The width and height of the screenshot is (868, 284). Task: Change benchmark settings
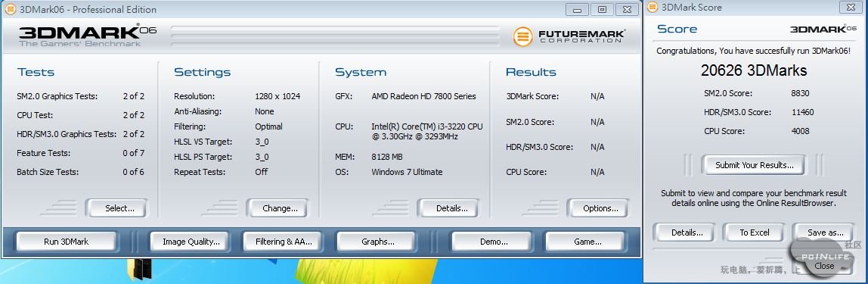pos(280,208)
